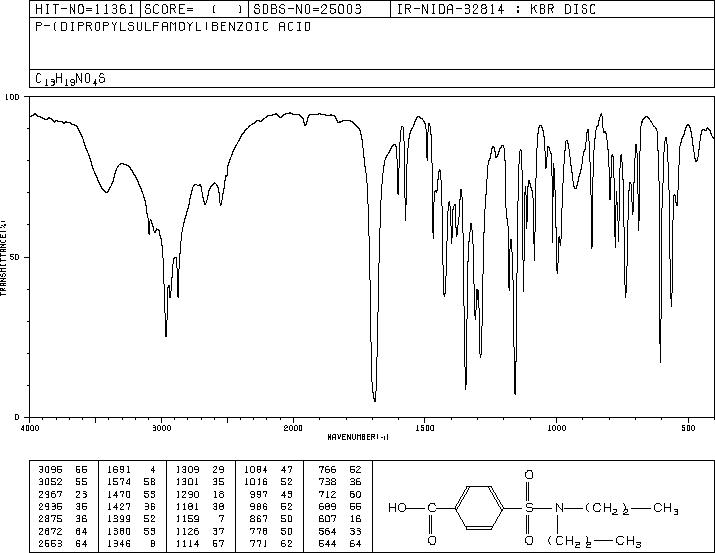Image resolution: width=715 pixels, height=553 pixels.
Task: Click the 1427 peak table entry
Action: coord(131,506)
